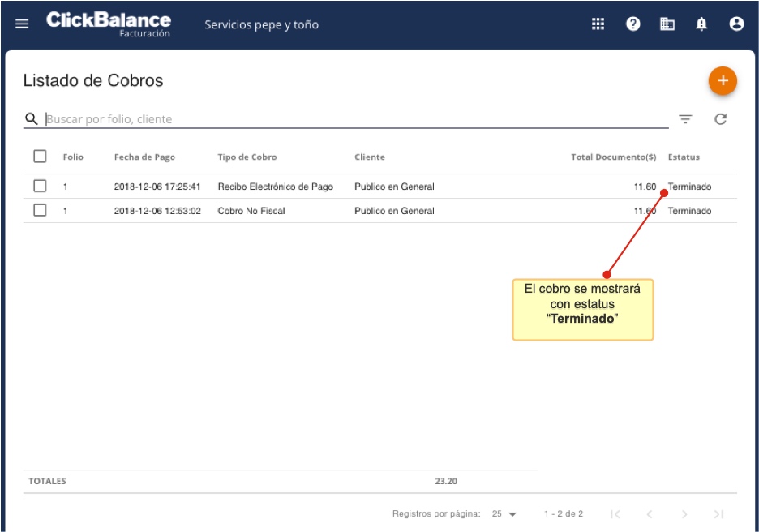
Task: Open the hamburger navigation menu
Action: point(22,24)
